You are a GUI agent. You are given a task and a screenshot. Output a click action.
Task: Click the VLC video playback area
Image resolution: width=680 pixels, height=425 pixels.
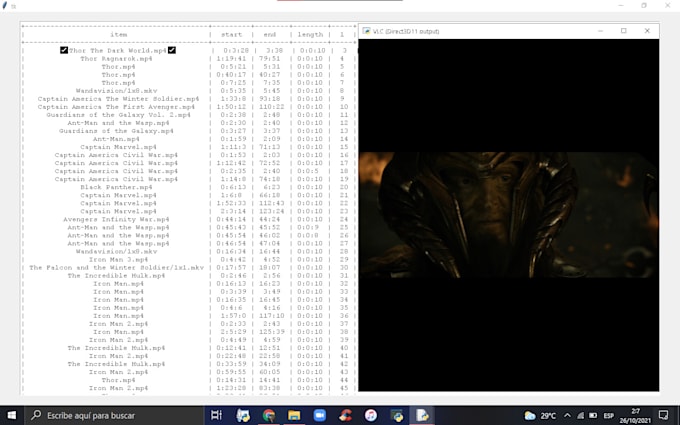[x=509, y=215]
